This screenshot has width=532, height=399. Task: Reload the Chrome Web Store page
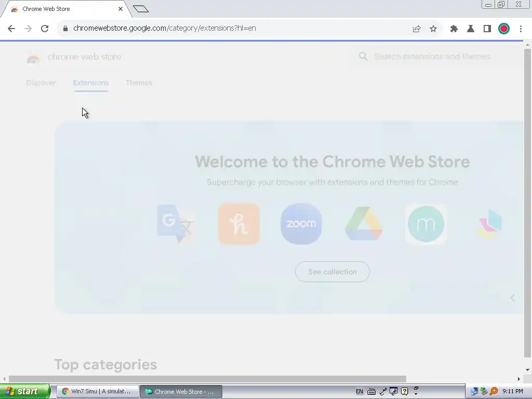(45, 29)
